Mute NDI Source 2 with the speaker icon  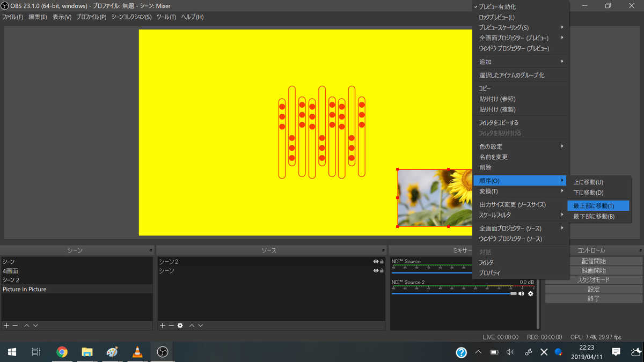pos(521,293)
